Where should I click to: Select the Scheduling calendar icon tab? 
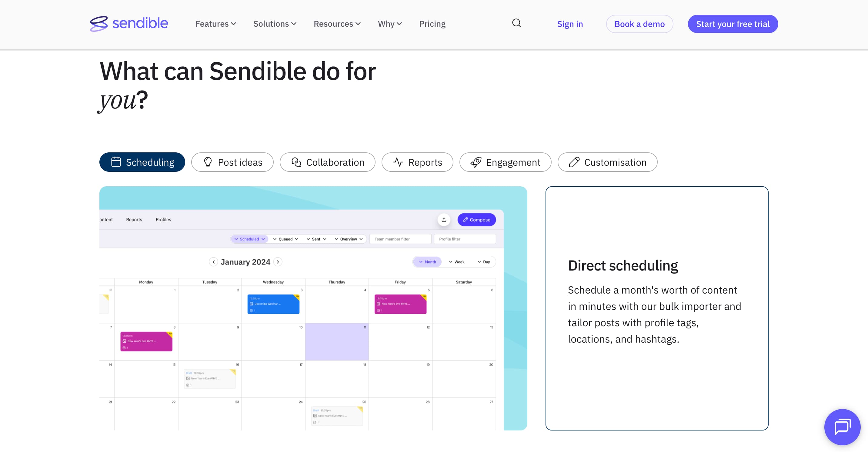116,162
